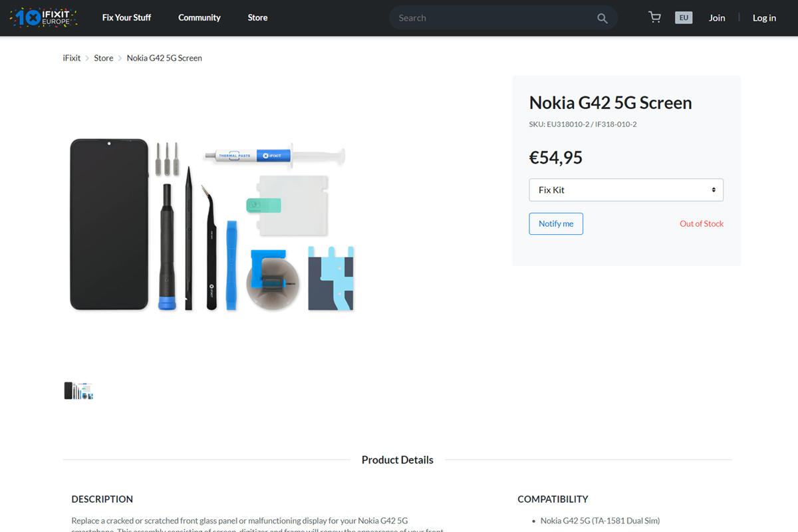Open the Fix Kit option dropdown
This screenshot has width=798, height=532.
[x=626, y=190]
